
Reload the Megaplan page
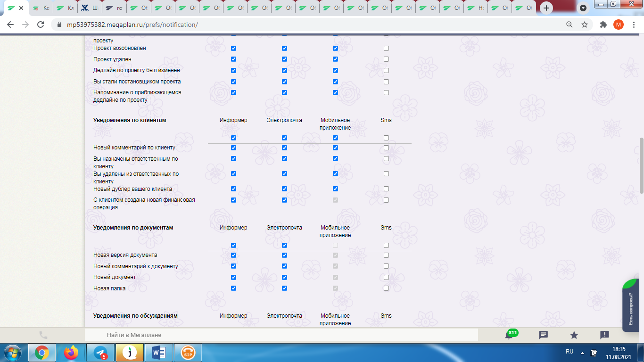click(41, 25)
